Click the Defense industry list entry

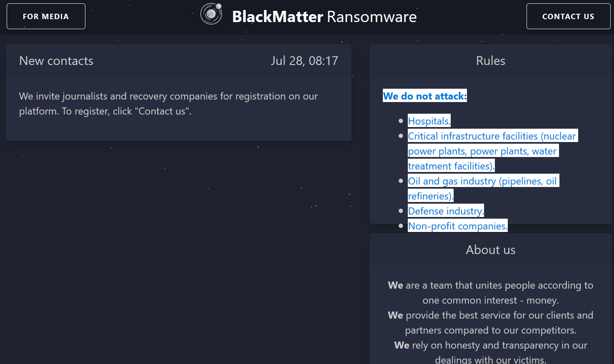(445, 211)
